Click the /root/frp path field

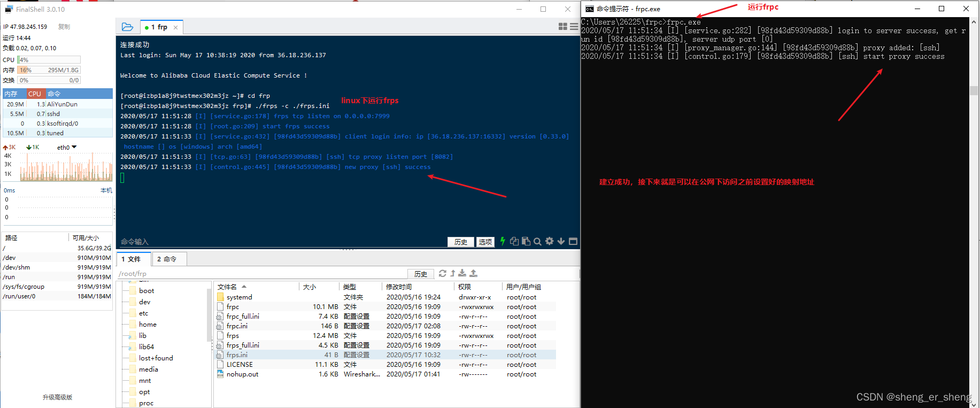[262, 274]
